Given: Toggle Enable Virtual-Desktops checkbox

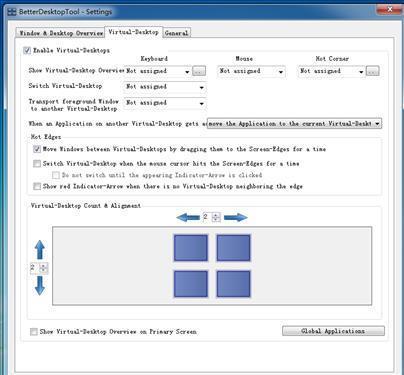Looking at the screenshot, I should (27, 50).
